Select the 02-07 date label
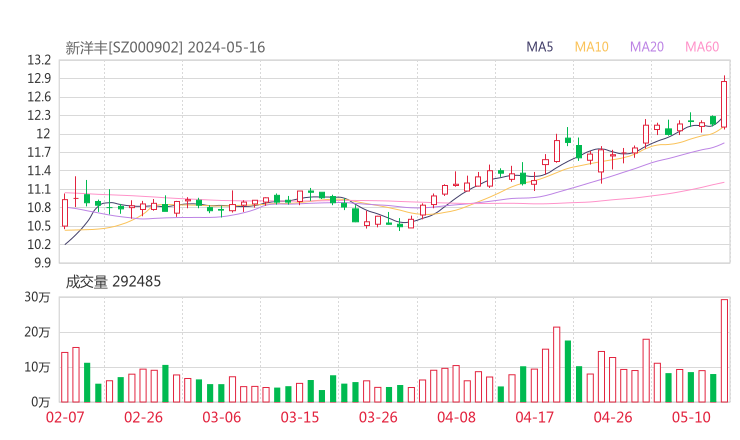 pos(65,417)
